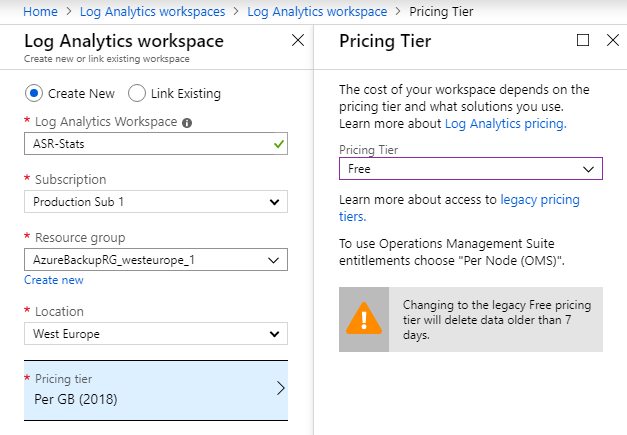Open the Subscription dropdown showing Production Sub 1
Viewport: 627px width, 435px height.
pyautogui.click(x=156, y=202)
